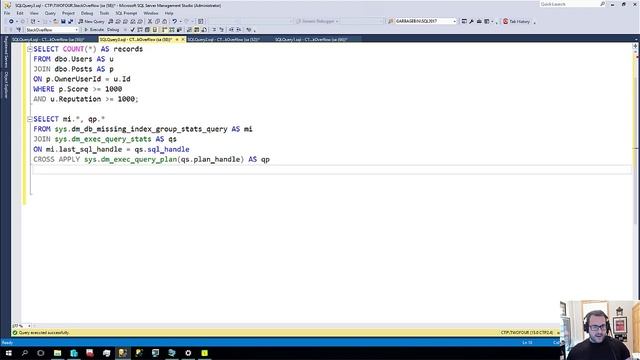
Task: Open the Object Explorer side tab
Action: tap(6, 85)
